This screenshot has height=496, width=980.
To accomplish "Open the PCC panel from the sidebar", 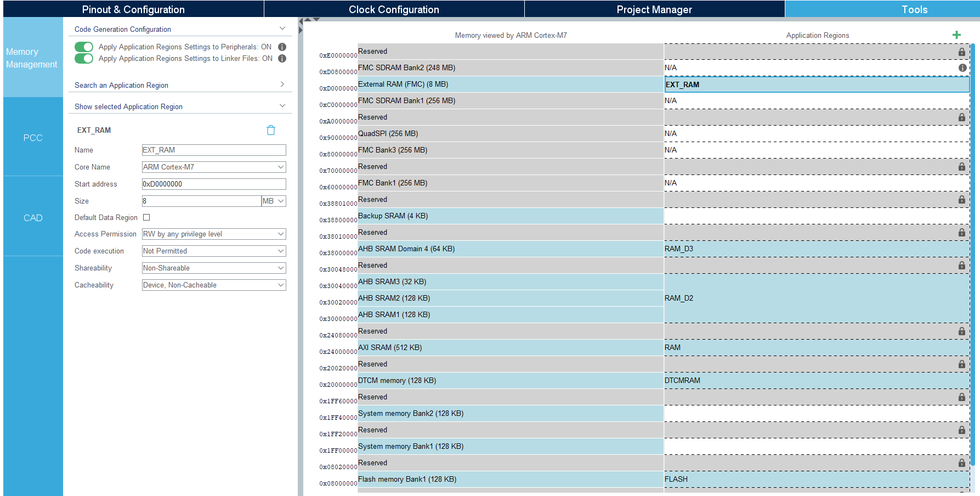I will 32,138.
